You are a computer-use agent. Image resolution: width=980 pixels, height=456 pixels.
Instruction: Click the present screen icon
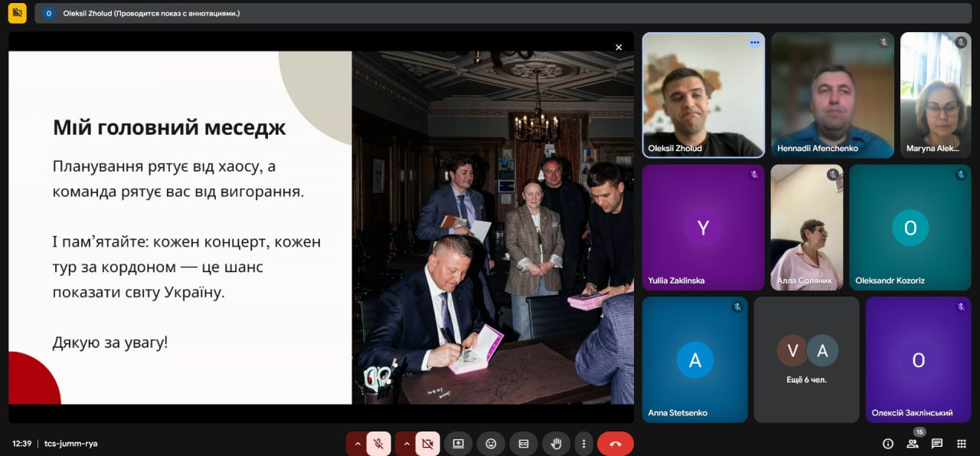pos(458,444)
